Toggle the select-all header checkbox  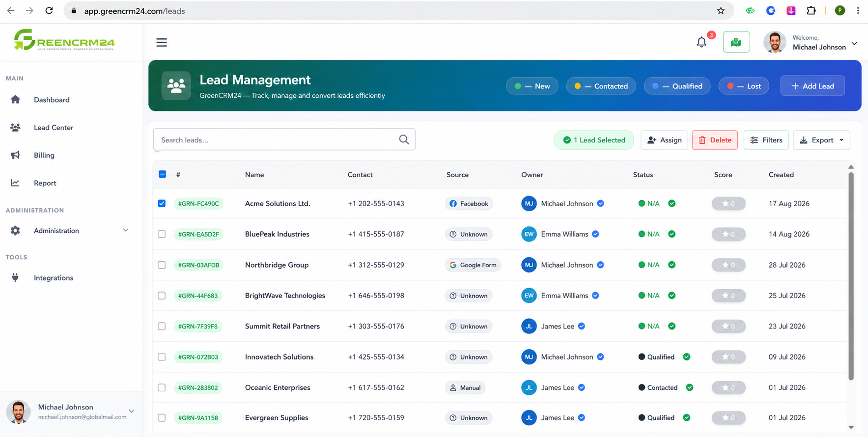(x=162, y=174)
